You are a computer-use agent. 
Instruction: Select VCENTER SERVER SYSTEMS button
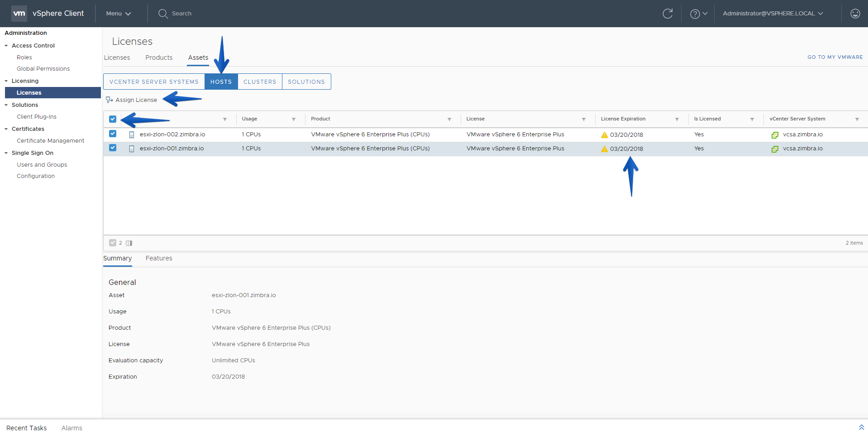point(154,82)
